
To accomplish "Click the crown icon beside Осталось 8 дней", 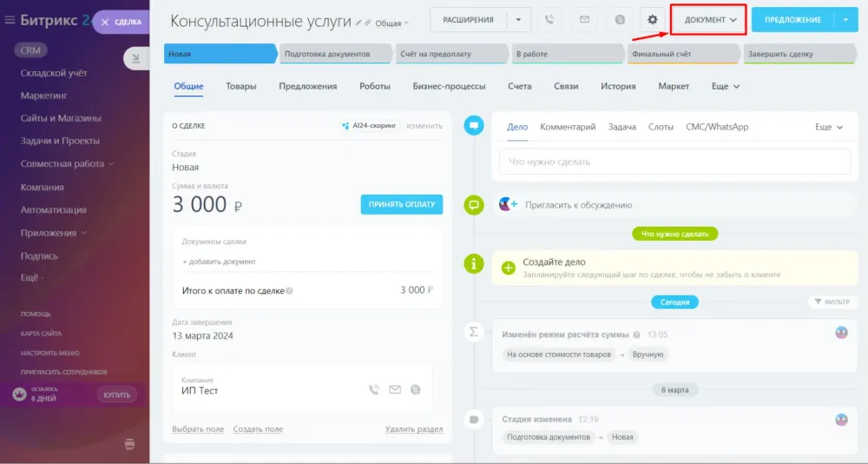I will 19,394.
